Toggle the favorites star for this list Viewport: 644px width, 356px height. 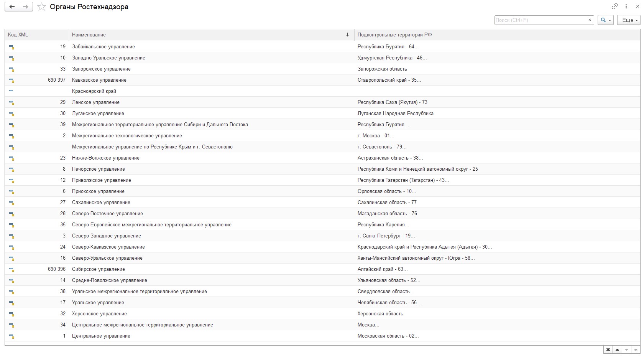click(x=41, y=7)
